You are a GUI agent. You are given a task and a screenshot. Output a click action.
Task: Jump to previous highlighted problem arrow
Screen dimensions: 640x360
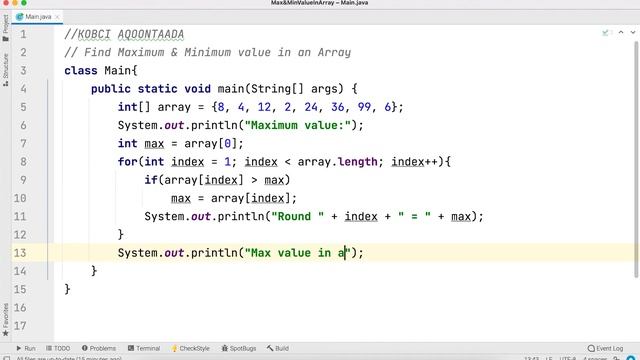point(621,32)
